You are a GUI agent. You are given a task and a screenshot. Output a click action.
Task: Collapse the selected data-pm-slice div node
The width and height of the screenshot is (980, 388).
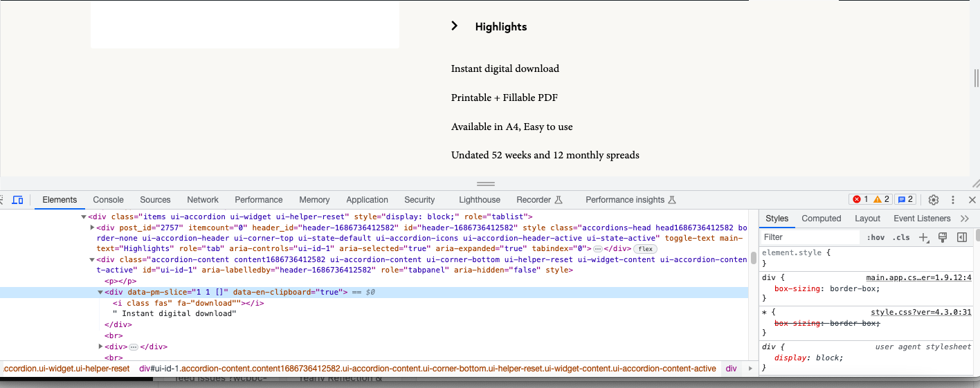pos(100,293)
